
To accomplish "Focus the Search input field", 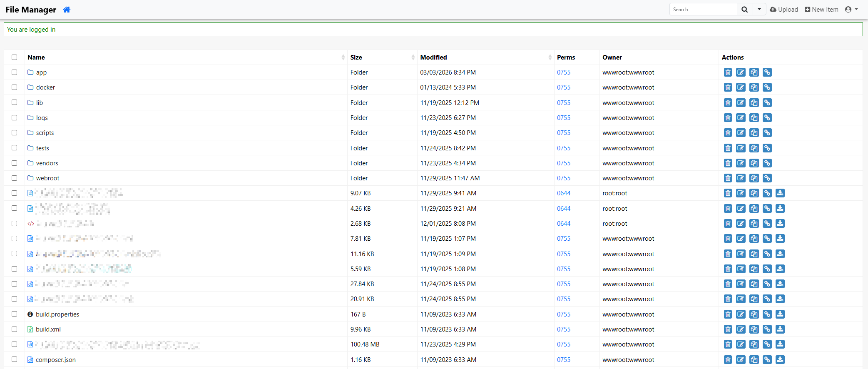I will (704, 10).
